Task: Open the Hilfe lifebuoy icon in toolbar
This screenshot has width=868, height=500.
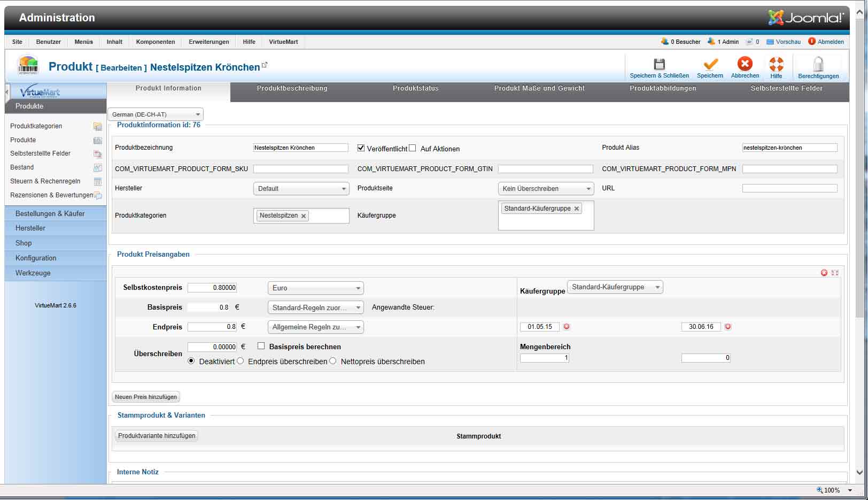Action: (776, 64)
